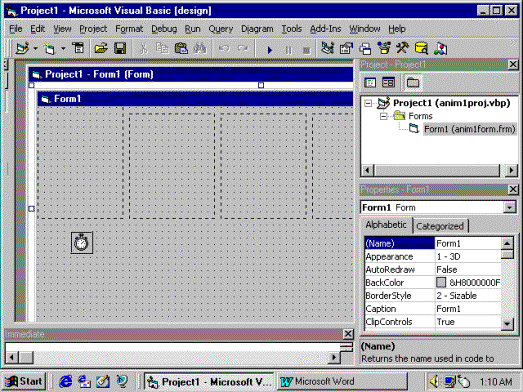The height and width of the screenshot is (392, 523).
Task: Collapse the Forms folder node
Action: [x=384, y=116]
